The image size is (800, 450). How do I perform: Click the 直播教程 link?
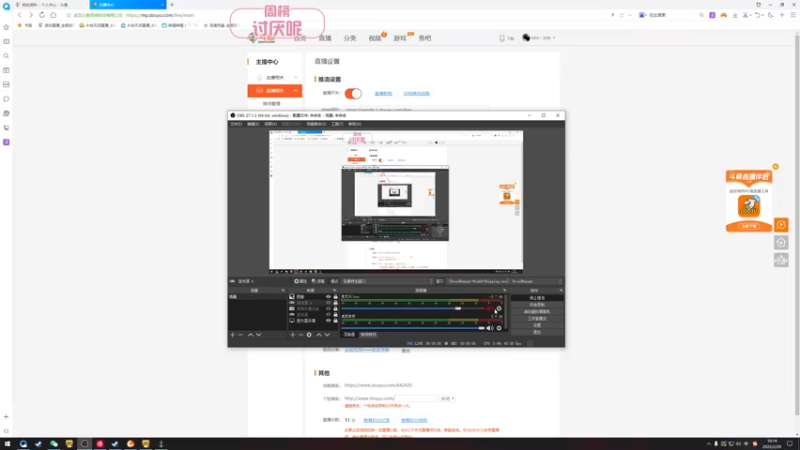click(x=383, y=94)
